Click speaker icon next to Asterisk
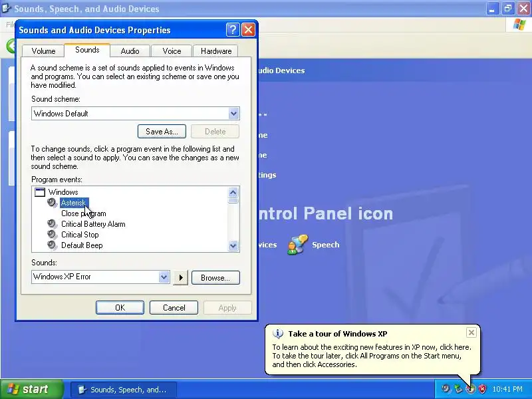Viewport: 532px width, 399px height. click(52, 203)
